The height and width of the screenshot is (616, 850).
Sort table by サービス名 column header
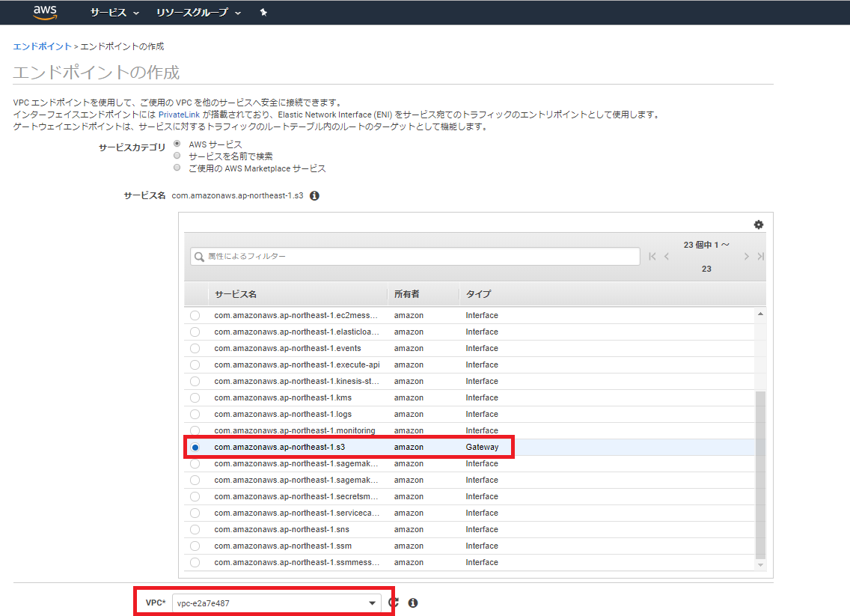click(236, 294)
